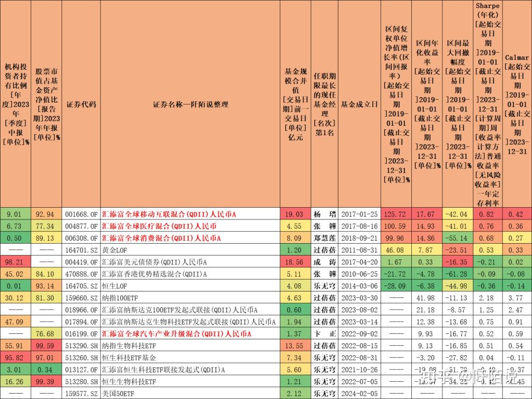Click code cell 513290.SH
This screenshot has width=532, height=399.
click(x=81, y=346)
